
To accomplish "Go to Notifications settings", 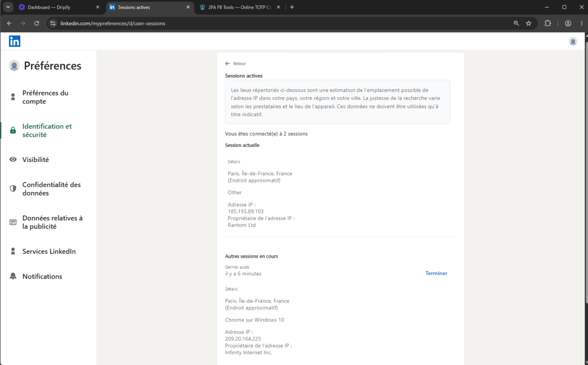I will point(42,276).
